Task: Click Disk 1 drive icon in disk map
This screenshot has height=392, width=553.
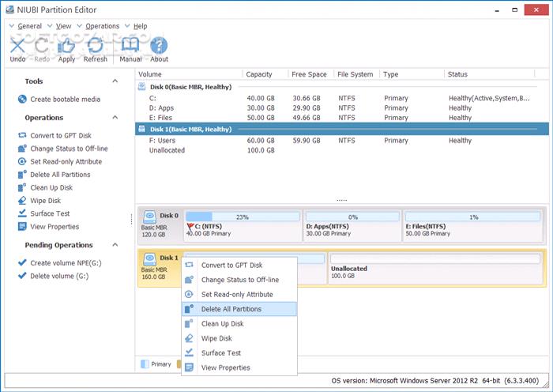Action: pos(150,259)
